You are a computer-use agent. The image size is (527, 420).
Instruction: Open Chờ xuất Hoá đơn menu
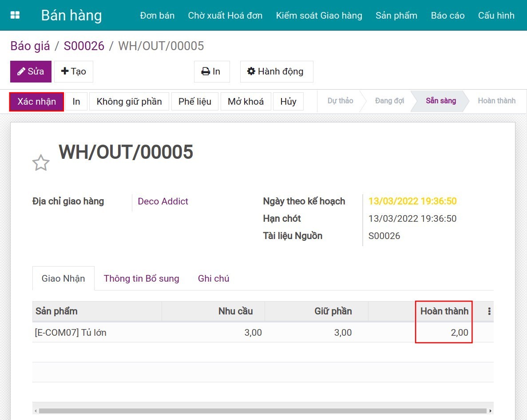pyautogui.click(x=225, y=16)
